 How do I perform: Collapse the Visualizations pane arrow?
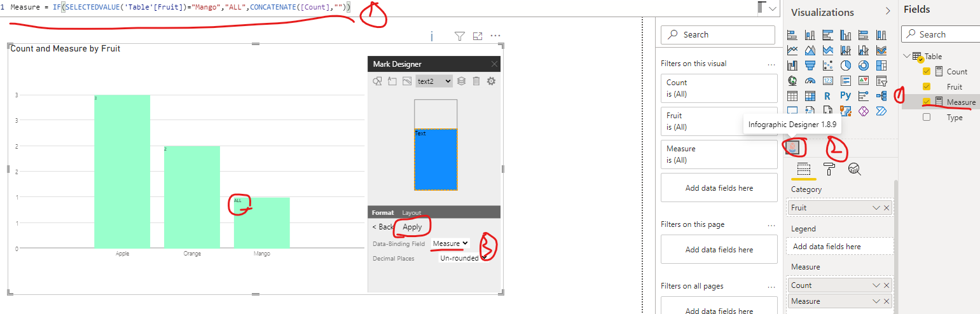[888, 11]
